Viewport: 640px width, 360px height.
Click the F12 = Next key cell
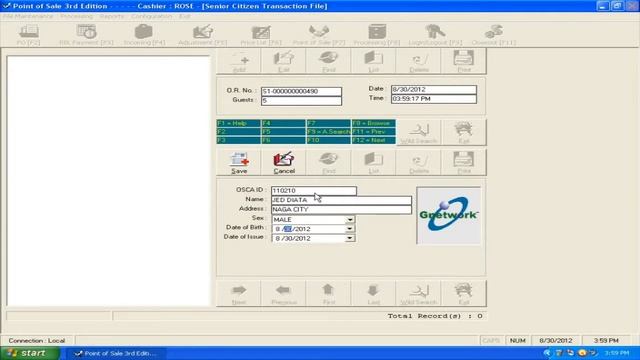click(x=373, y=140)
